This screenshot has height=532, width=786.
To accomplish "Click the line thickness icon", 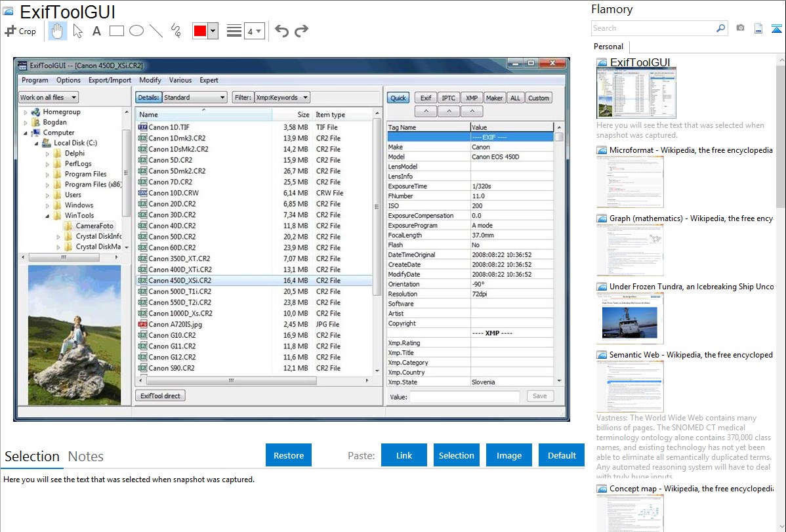I will [x=234, y=31].
